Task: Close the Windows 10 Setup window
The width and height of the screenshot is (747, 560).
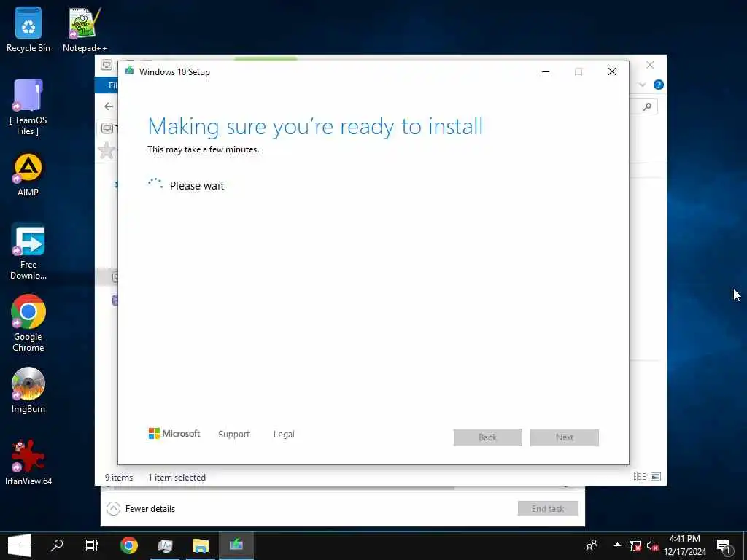Action: [x=612, y=72]
